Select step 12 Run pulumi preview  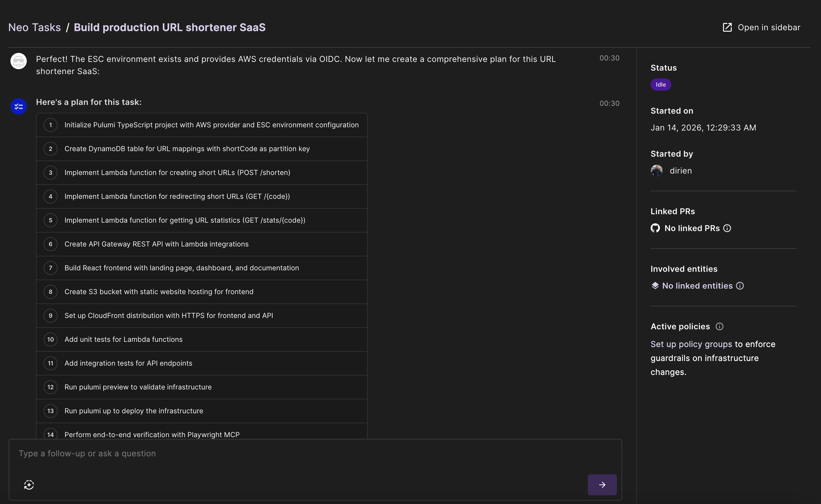pyautogui.click(x=202, y=387)
